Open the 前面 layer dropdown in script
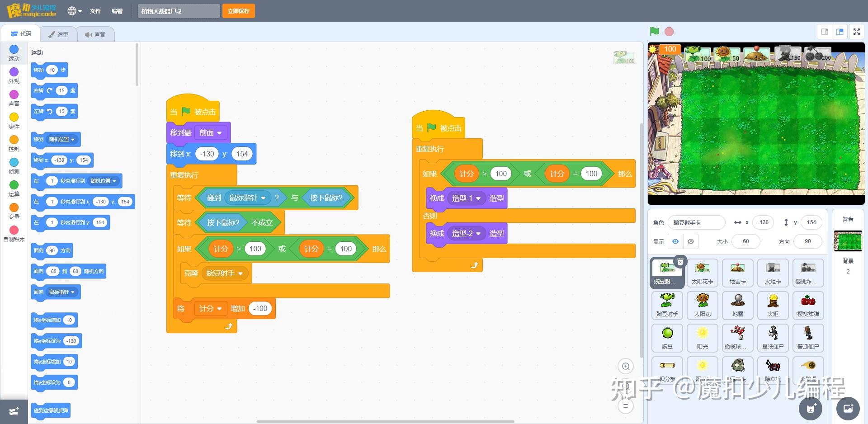 (x=211, y=133)
